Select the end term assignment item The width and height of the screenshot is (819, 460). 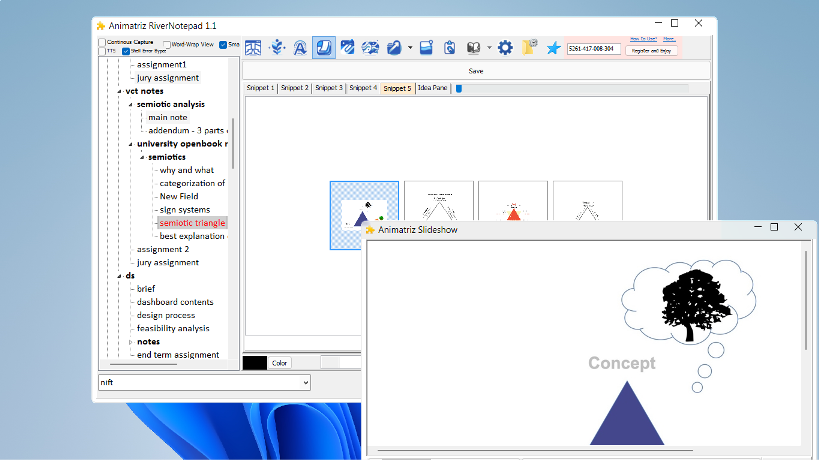[x=178, y=355]
